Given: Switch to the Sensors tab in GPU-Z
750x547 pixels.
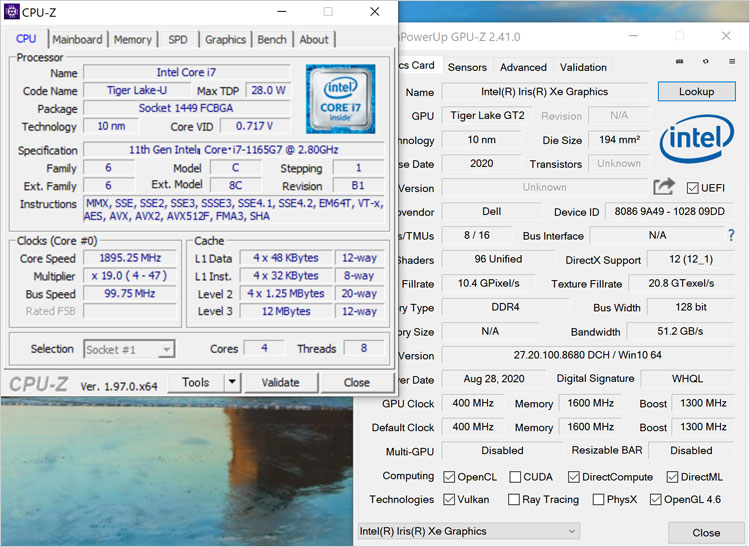Looking at the screenshot, I should 467,67.
